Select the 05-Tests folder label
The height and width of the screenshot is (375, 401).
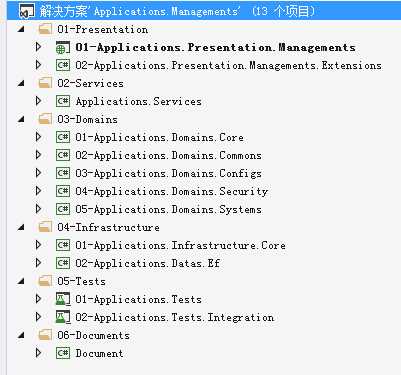pyautogui.click(x=81, y=281)
